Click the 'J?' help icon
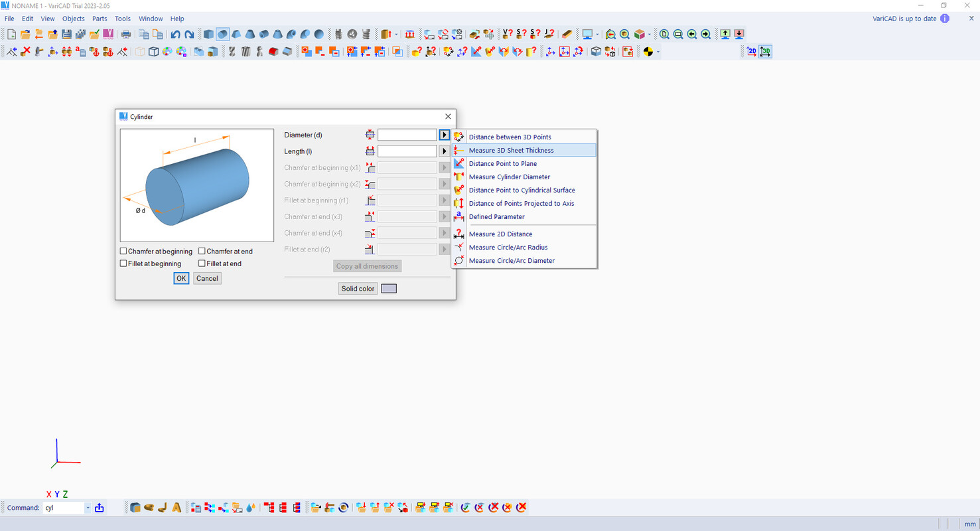Viewport: 980px width, 531px height. tap(549, 35)
